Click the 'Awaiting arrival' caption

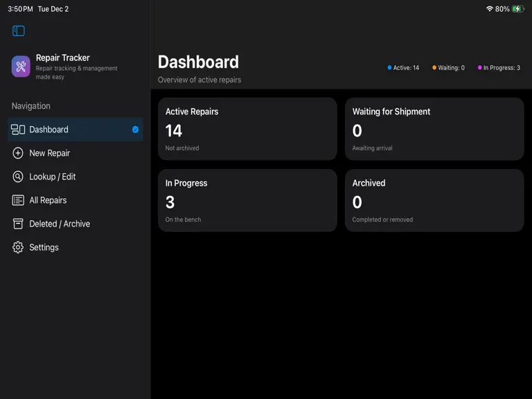(x=372, y=148)
